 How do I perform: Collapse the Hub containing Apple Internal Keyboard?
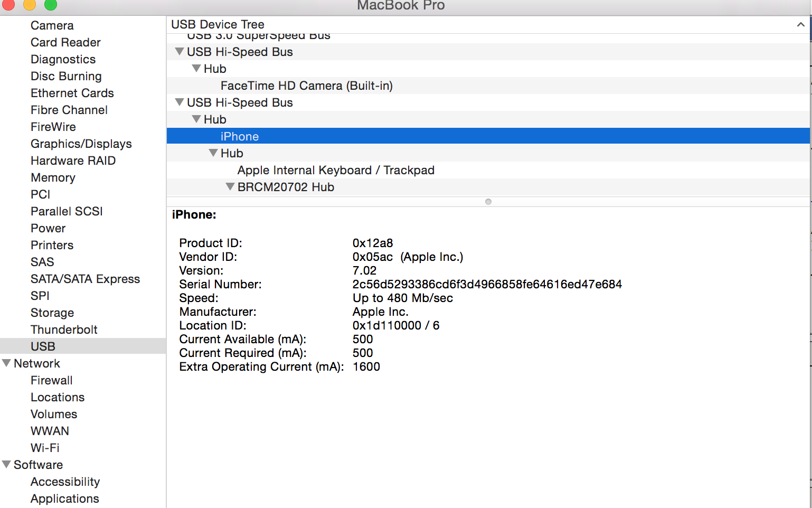213,153
